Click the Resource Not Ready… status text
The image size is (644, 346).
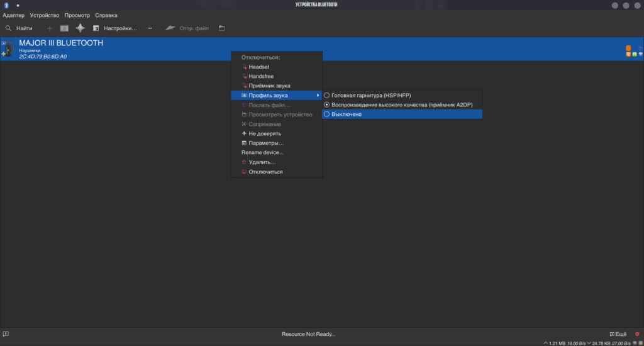click(308, 334)
